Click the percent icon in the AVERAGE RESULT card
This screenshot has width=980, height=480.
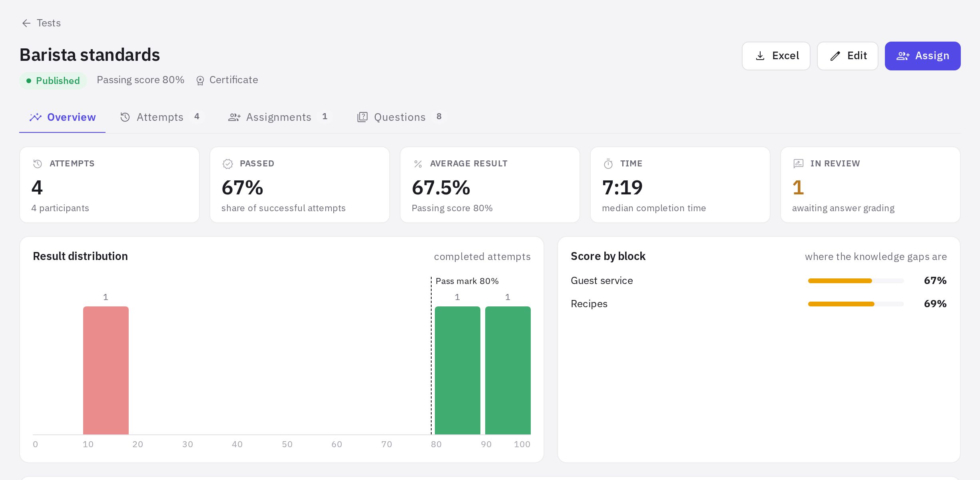pos(418,164)
